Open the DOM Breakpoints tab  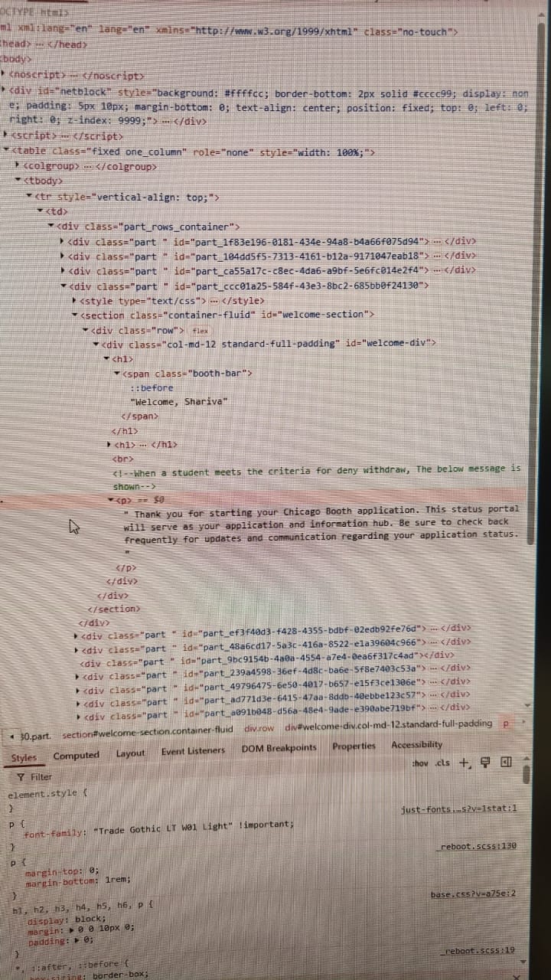(279, 748)
